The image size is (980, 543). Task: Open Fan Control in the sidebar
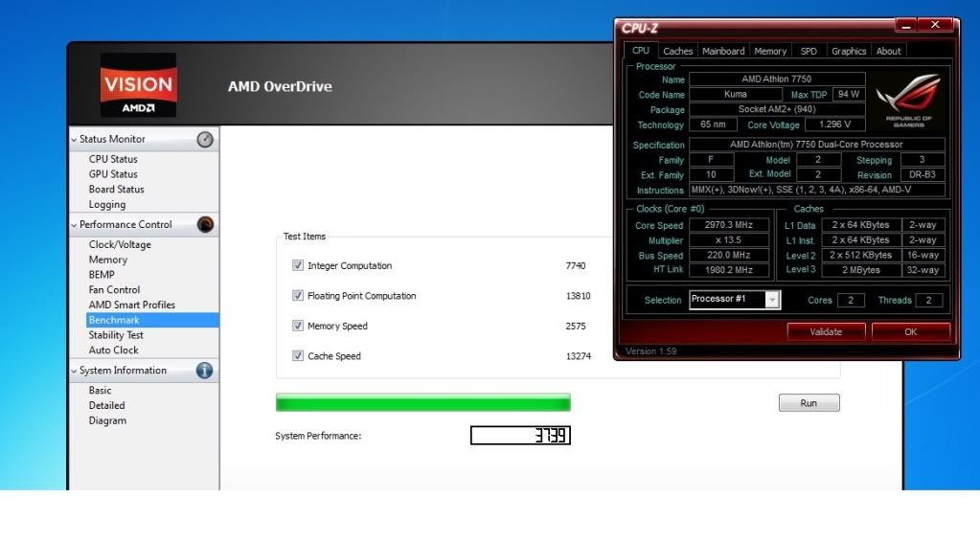[114, 290]
